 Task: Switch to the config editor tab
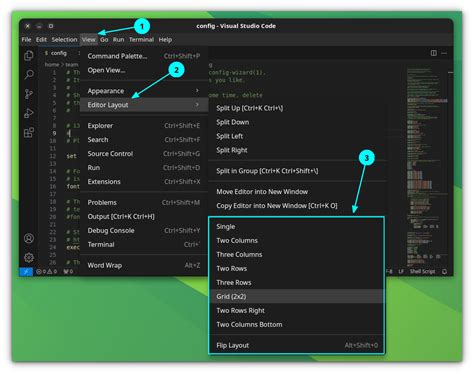59,53
